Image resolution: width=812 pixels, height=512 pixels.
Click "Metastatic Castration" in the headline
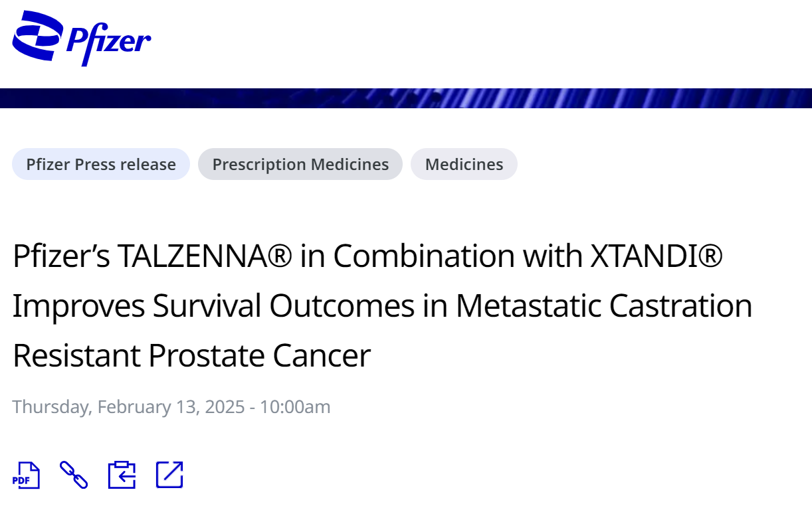pyautogui.click(x=604, y=306)
